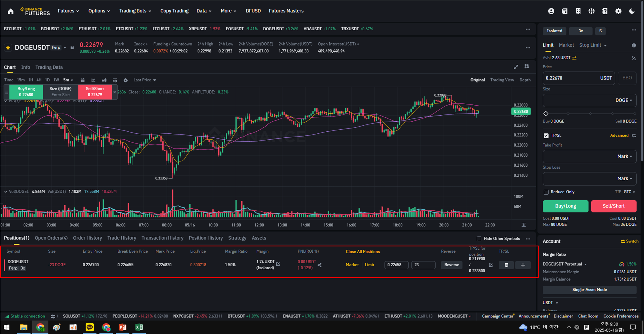Viewport: 644px width, 334px height.
Task: Open Windows Start menu
Action: (x=7, y=327)
